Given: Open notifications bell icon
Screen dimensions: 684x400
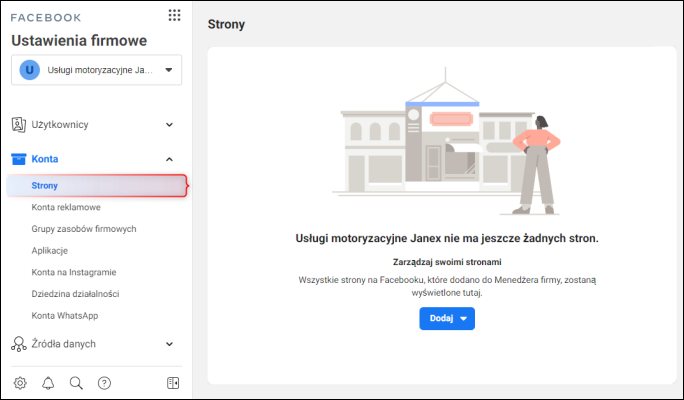Looking at the screenshot, I should (48, 383).
